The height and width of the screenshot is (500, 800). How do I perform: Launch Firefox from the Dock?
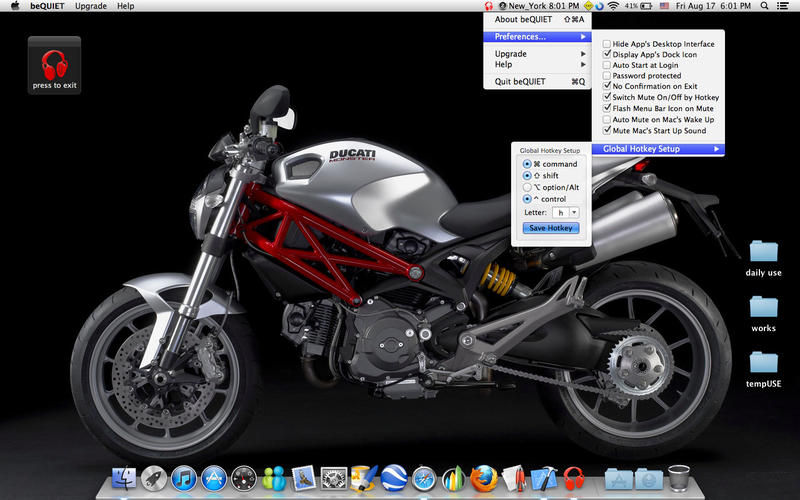(485, 478)
